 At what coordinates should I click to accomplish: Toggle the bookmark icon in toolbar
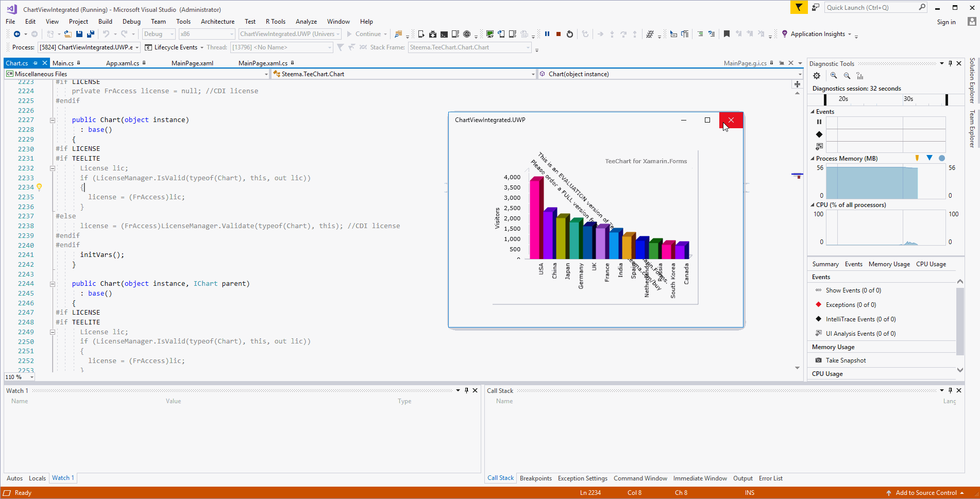tap(726, 34)
